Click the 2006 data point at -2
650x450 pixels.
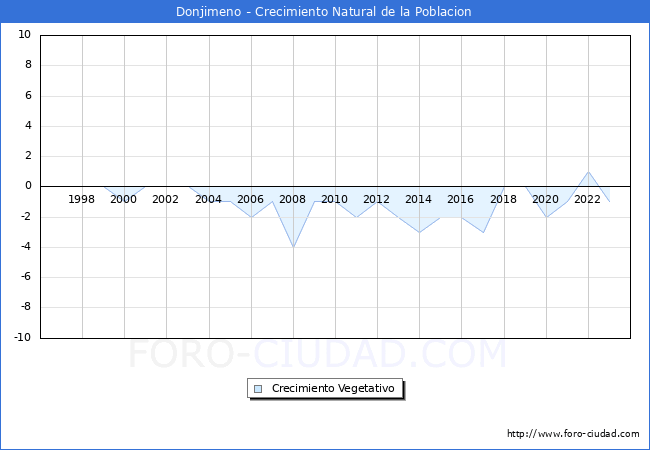tap(251, 217)
